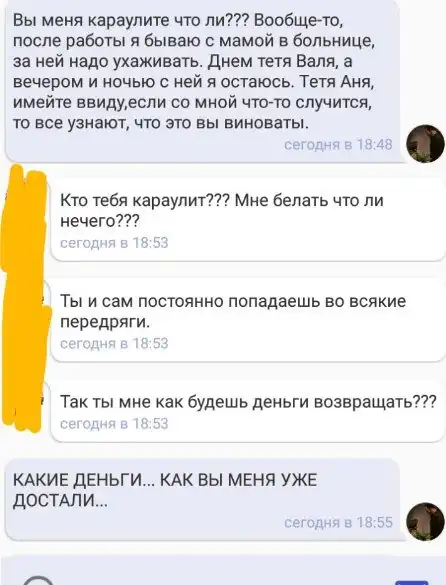Image resolution: width=446 pixels, height=585 pixels.
Task: Click timestamp under 'передряги' message
Action: point(114,343)
